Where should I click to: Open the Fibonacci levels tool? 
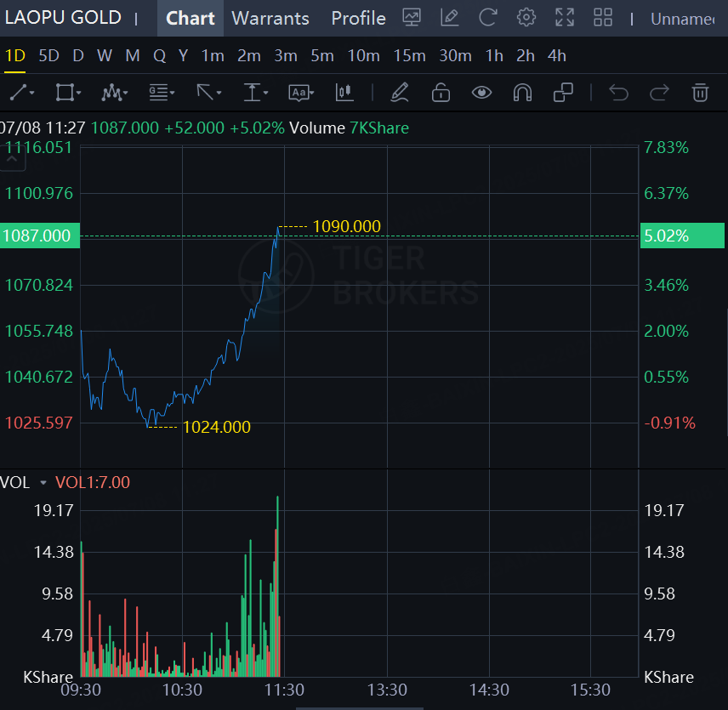point(158,93)
